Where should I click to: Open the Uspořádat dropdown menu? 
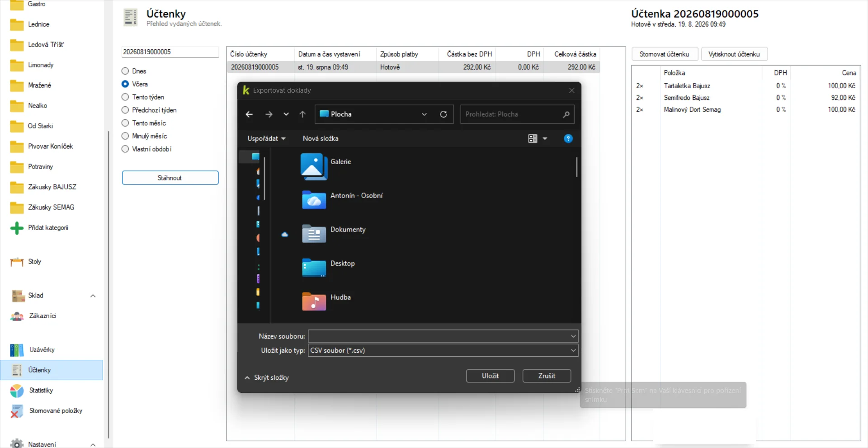[266, 139]
